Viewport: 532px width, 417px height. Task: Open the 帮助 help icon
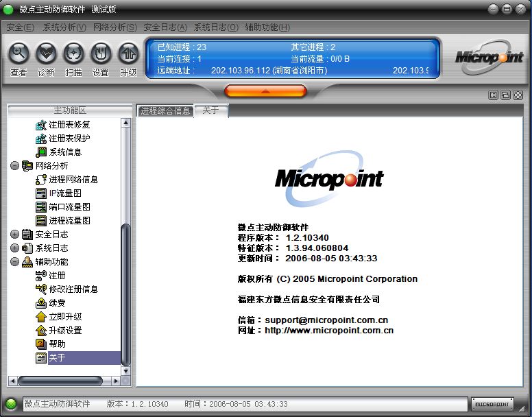[40, 344]
